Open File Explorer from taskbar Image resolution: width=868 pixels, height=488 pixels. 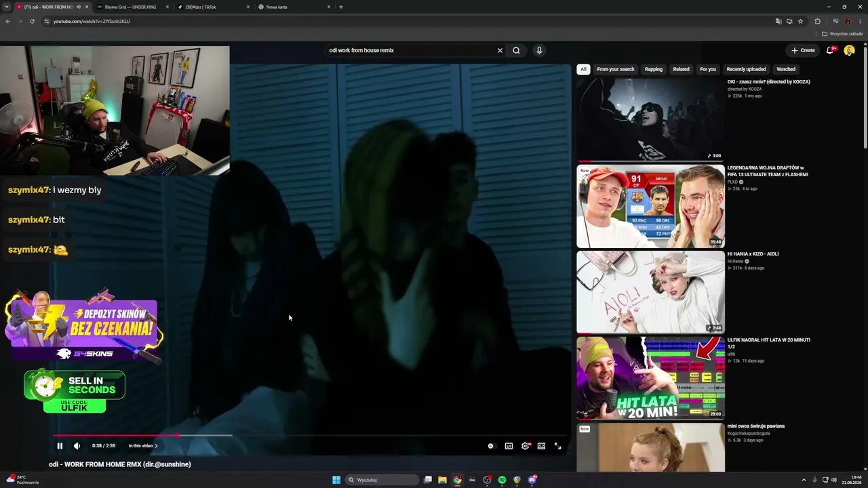point(442,480)
